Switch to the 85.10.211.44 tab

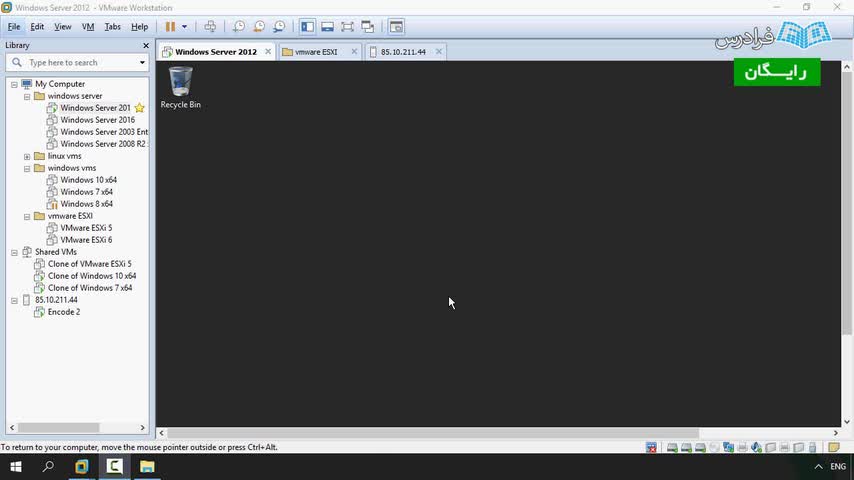click(404, 52)
